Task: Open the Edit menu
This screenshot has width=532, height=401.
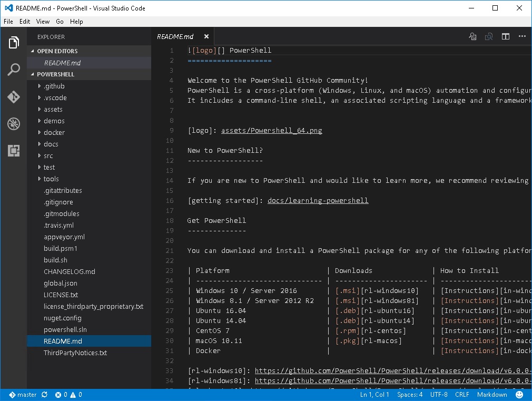Action: (x=24, y=22)
